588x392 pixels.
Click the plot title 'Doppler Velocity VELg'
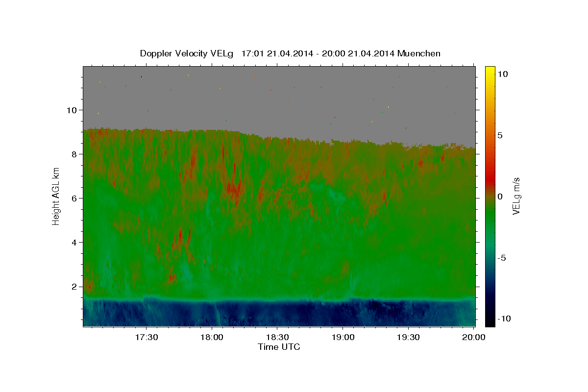[187, 53]
